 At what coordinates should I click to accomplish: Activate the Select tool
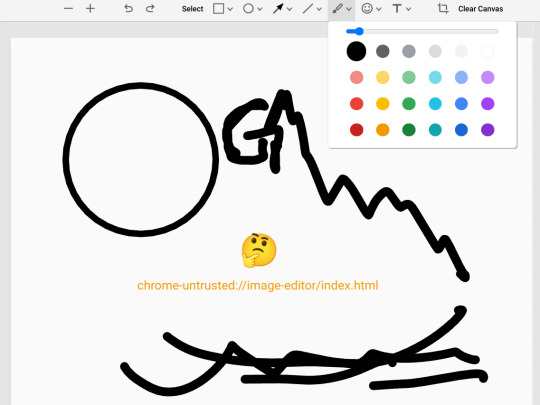(x=193, y=9)
